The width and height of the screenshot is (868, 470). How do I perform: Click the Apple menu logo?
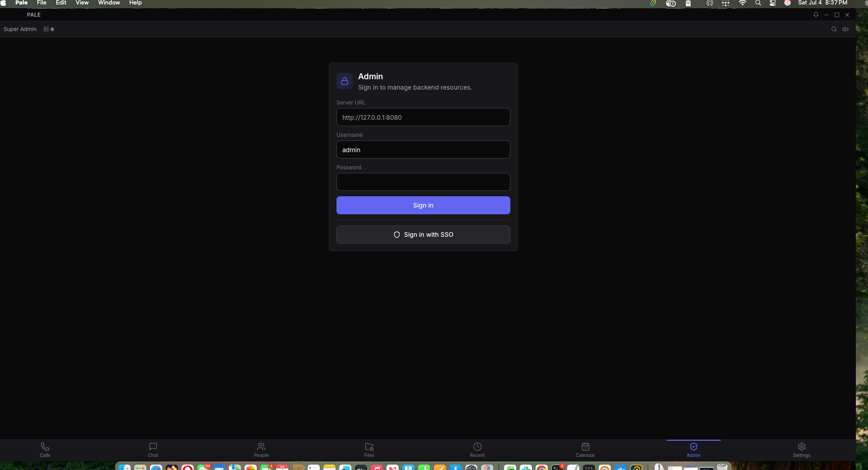[x=4, y=3]
